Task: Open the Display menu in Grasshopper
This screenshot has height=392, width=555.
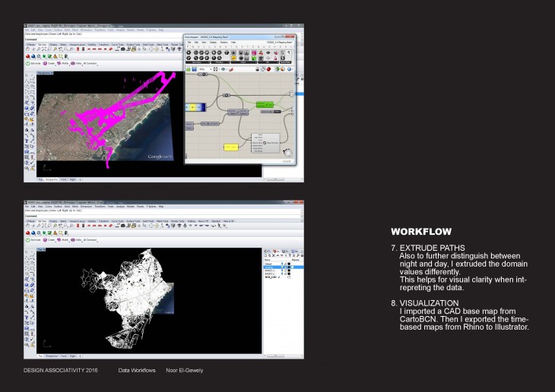Action: click(214, 42)
